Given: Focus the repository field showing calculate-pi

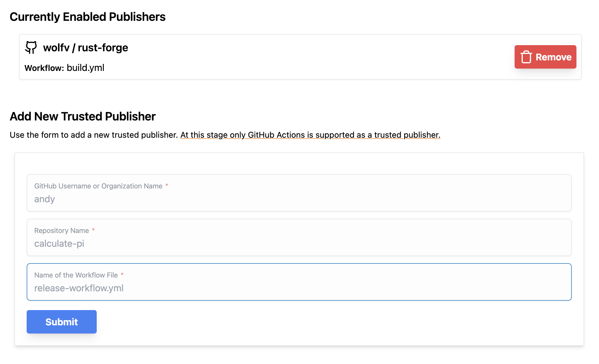Looking at the screenshot, I should tap(299, 244).
